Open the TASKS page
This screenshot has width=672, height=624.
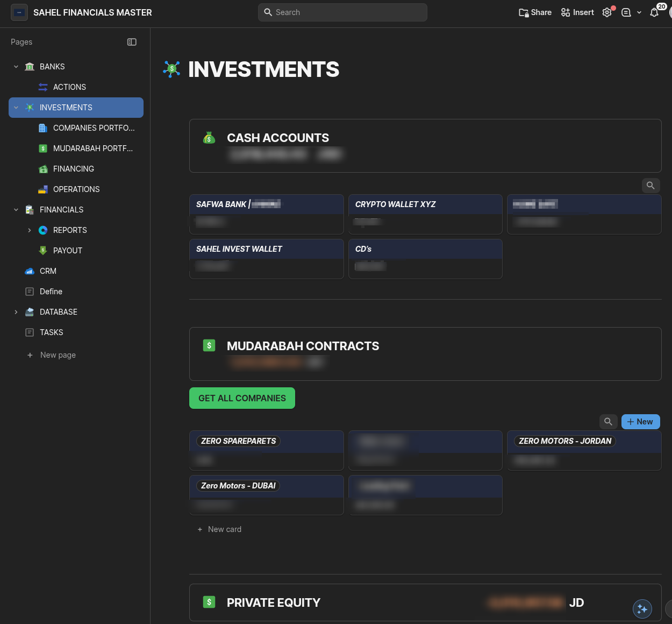(x=52, y=332)
